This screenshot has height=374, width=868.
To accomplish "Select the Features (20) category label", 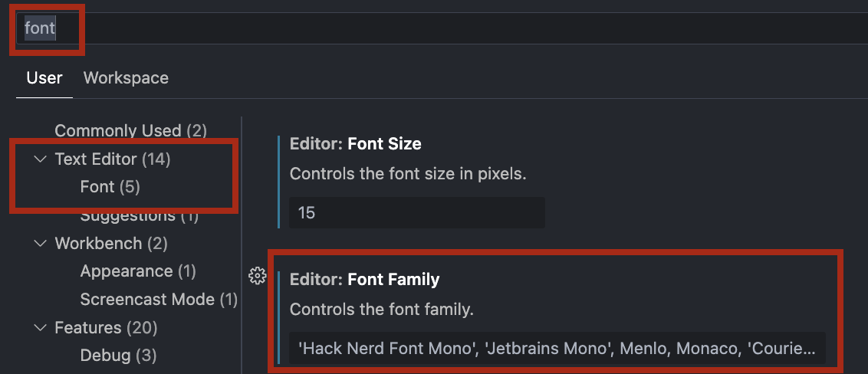I will [107, 328].
